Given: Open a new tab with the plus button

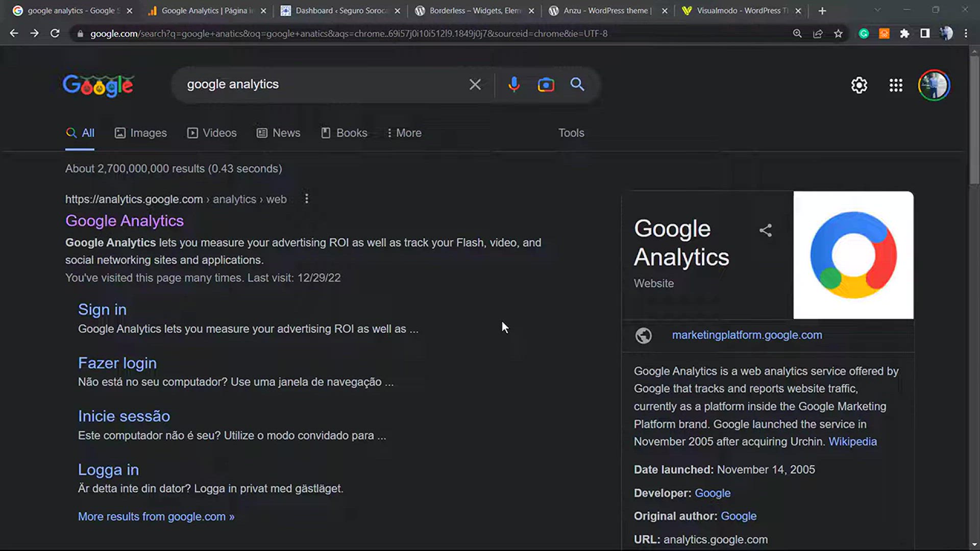Looking at the screenshot, I should (x=822, y=11).
